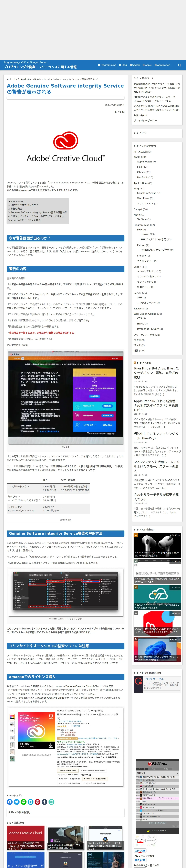Open the ブログサークル banner link

157,684
